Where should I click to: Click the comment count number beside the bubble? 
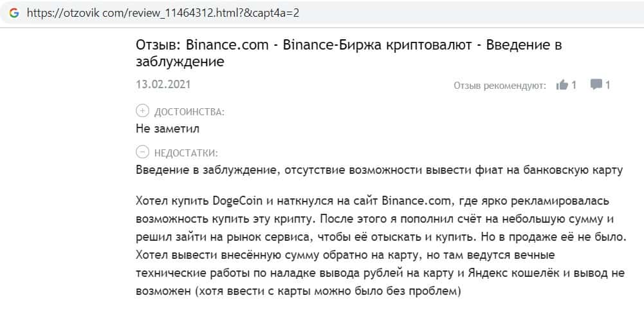coord(608,84)
